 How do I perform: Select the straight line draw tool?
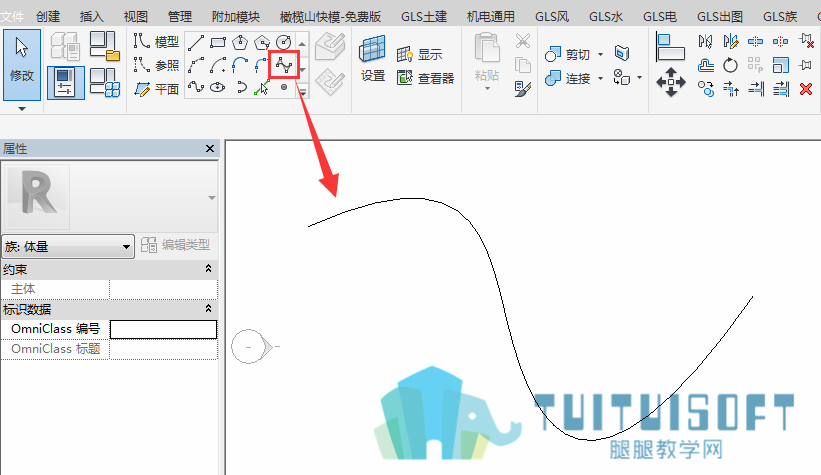196,42
